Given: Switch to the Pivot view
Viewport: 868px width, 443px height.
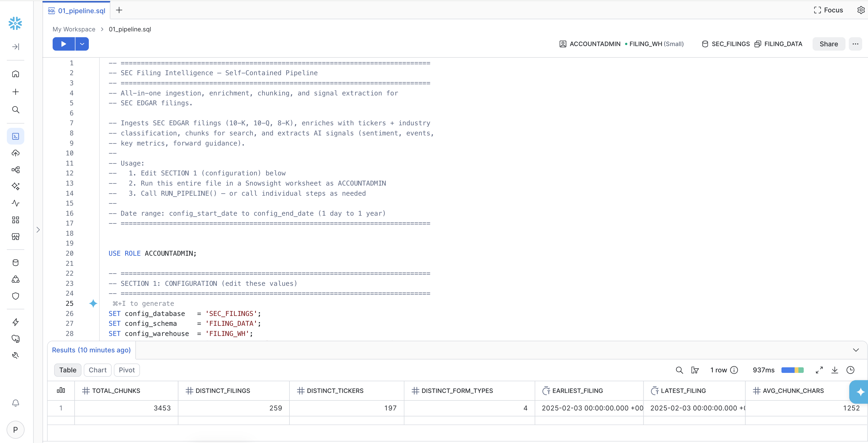Looking at the screenshot, I should click(x=127, y=370).
